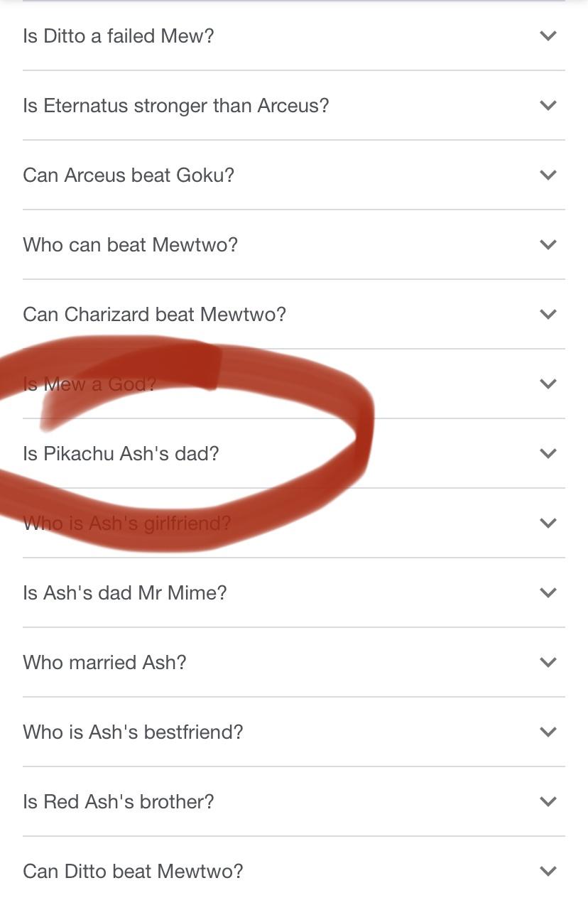
Task: Click the question 'Is Pikachu Ash's dad?'
Action: (x=121, y=453)
